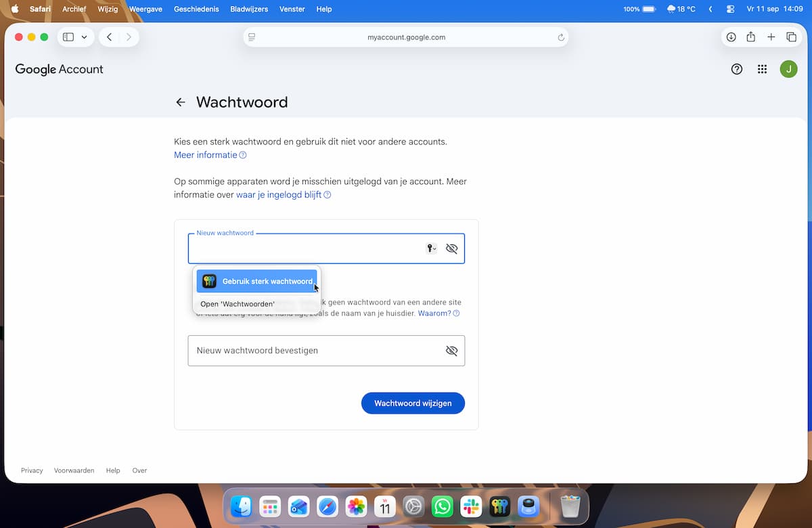Click the myaccount.google.com address bar
The image size is (812, 528).
pyautogui.click(x=406, y=37)
